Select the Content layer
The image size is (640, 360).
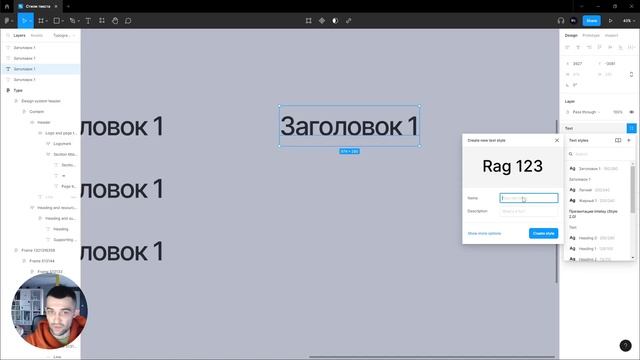click(36, 111)
